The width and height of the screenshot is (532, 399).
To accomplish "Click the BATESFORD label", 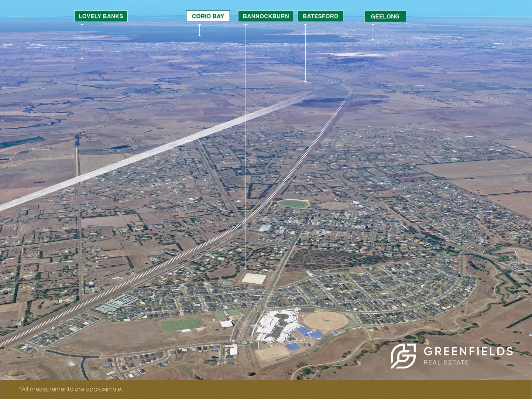I will pyautogui.click(x=320, y=16).
